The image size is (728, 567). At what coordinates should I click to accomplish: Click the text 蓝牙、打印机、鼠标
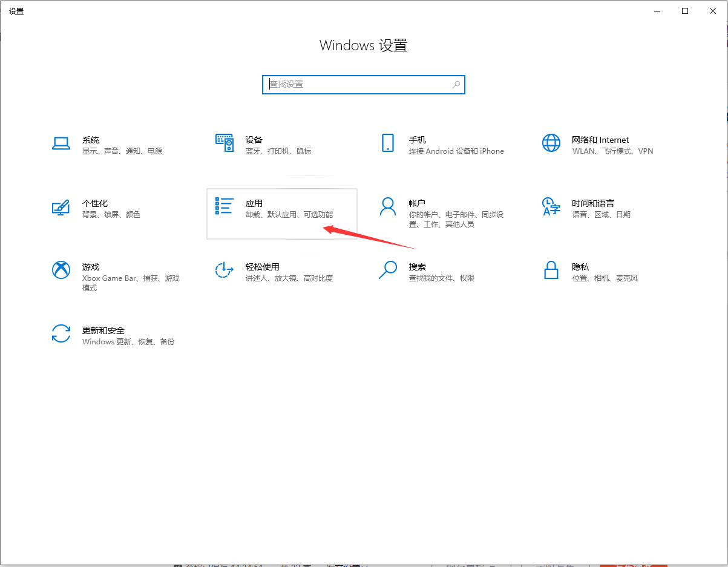[278, 151]
